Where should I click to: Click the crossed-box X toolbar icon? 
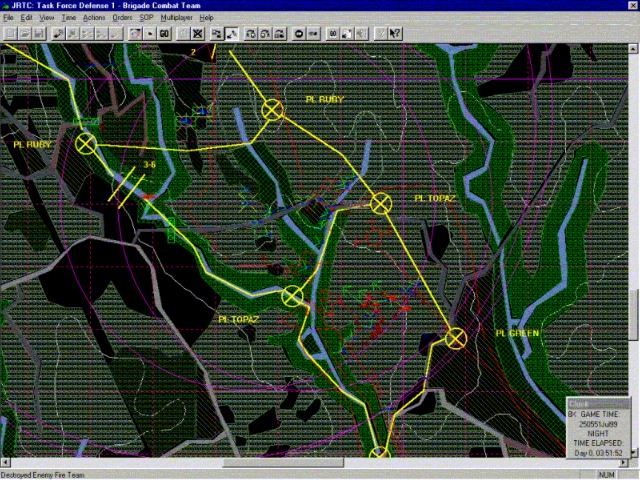[x=198, y=33]
